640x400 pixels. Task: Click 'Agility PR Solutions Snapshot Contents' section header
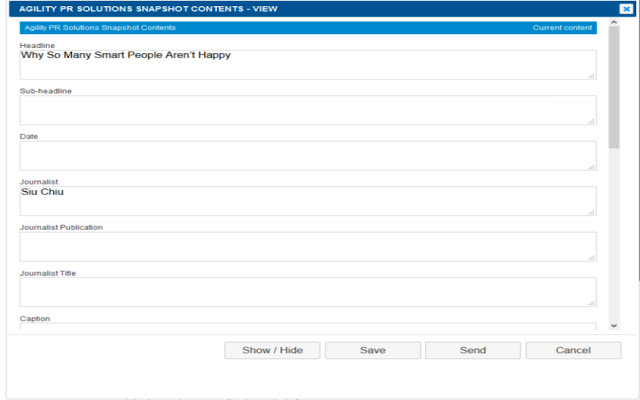[x=100, y=28]
